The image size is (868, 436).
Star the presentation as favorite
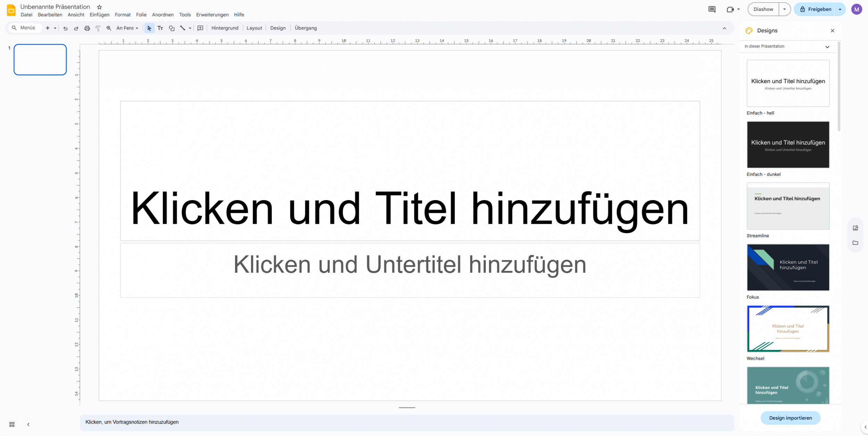pos(99,7)
